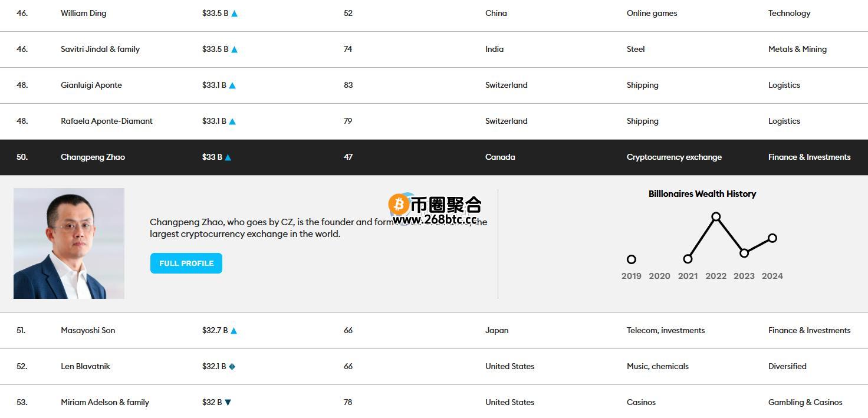Click the 2023 data point on wealth chart
The height and width of the screenshot is (418, 868).
(744, 253)
